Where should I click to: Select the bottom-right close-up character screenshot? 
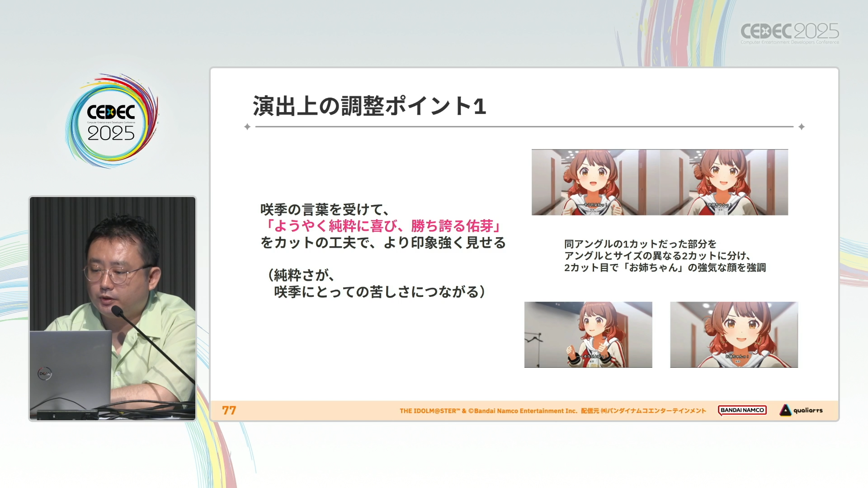734,335
